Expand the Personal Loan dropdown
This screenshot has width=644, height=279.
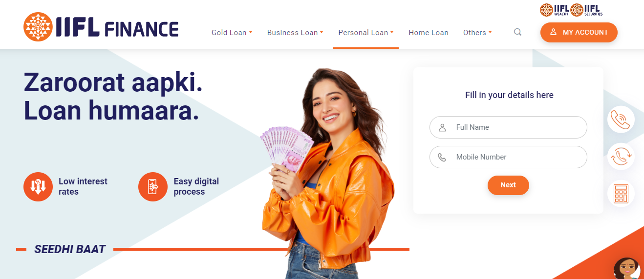pos(366,33)
